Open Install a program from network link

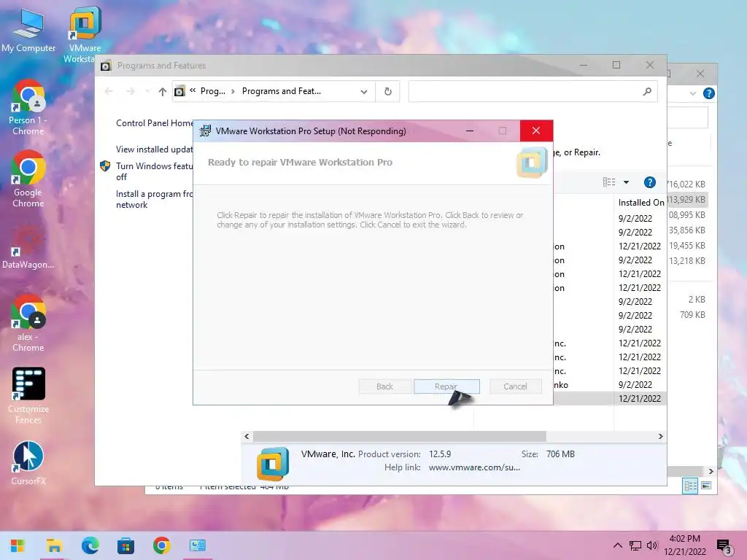point(155,199)
